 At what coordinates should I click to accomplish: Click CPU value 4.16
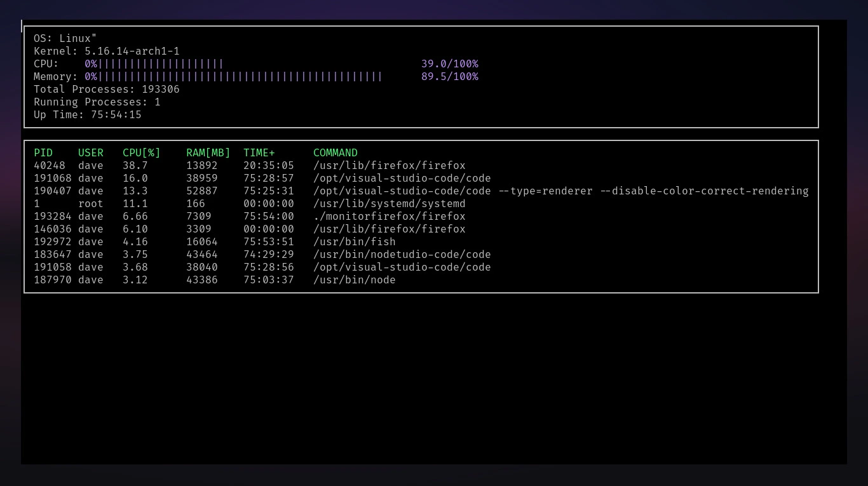point(135,242)
